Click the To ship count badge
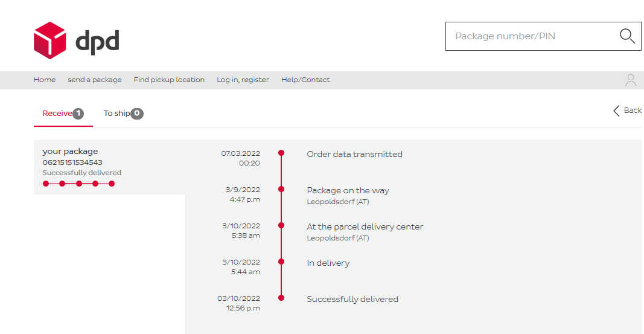 137,114
